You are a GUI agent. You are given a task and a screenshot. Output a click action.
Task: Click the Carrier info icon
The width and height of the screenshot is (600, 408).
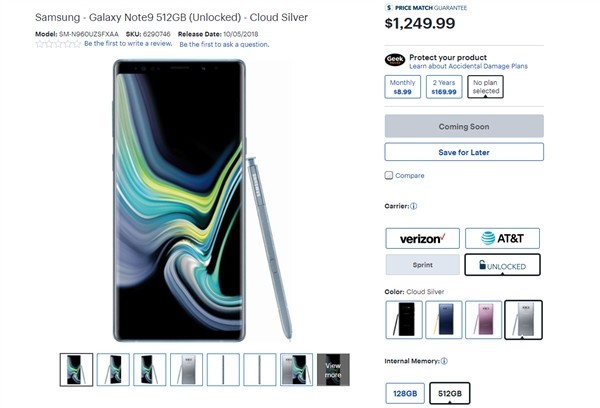414,206
